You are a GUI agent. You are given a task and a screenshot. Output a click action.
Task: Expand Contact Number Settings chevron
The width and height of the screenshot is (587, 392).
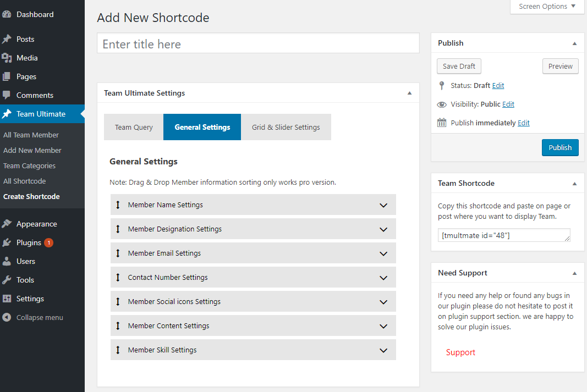tap(383, 278)
